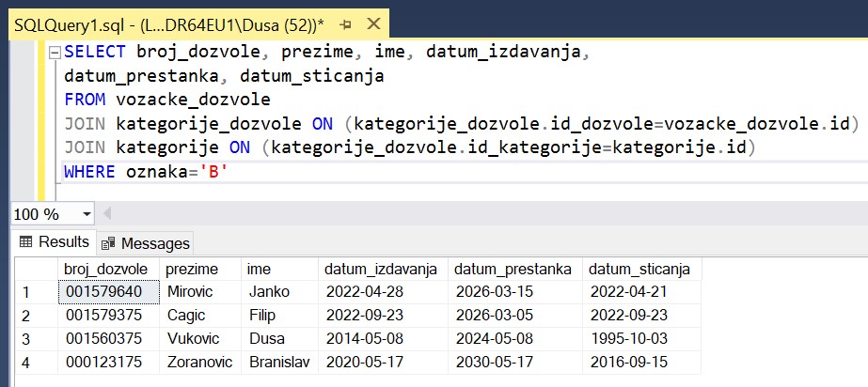The height and width of the screenshot is (387, 868).
Task: Open the 100 % zoom dropdown
Action: pyautogui.click(x=87, y=214)
